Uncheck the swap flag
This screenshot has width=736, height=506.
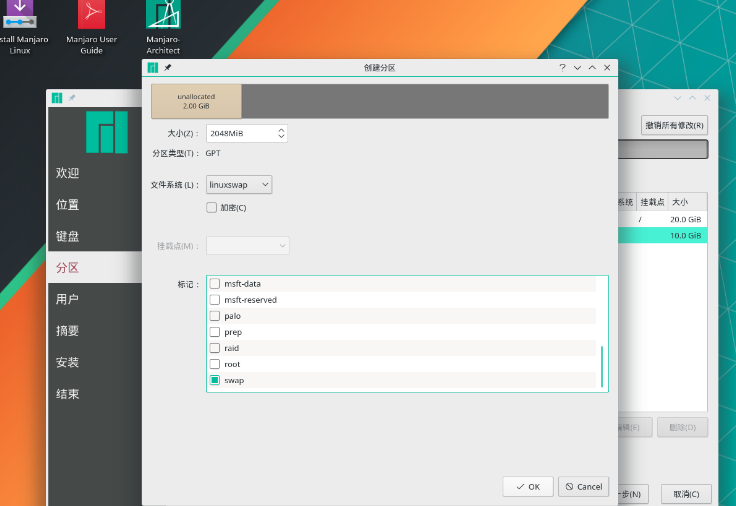click(215, 380)
